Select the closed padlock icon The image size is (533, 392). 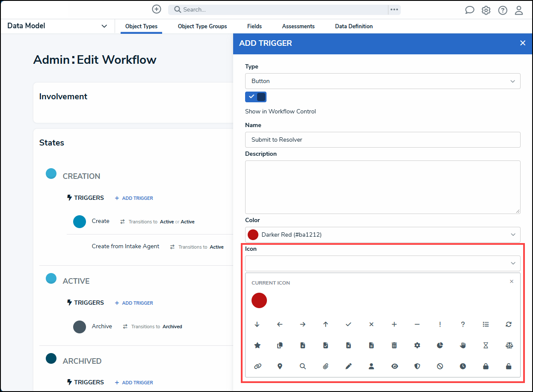pos(486,366)
